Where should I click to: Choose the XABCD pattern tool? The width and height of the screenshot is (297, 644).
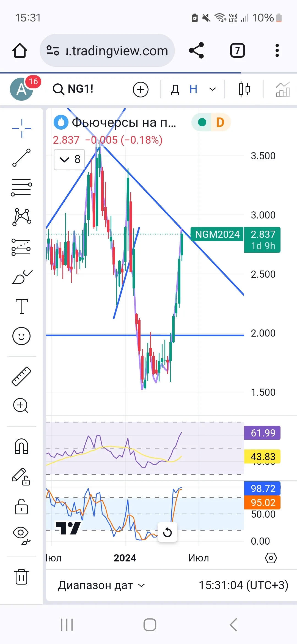click(22, 217)
